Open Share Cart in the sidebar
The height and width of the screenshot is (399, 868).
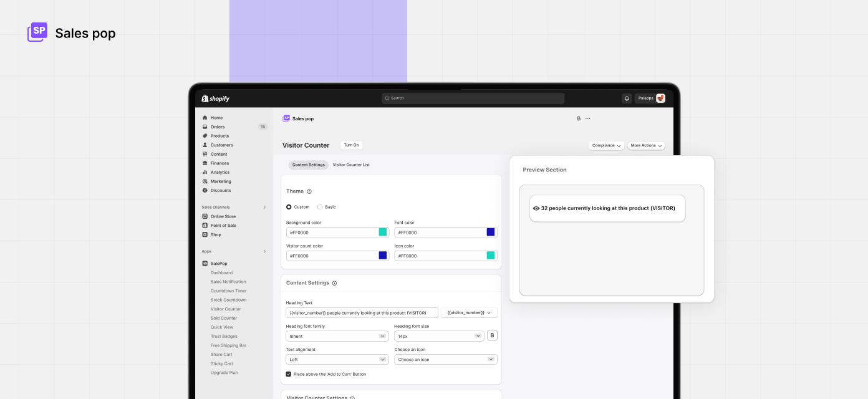[x=221, y=355]
